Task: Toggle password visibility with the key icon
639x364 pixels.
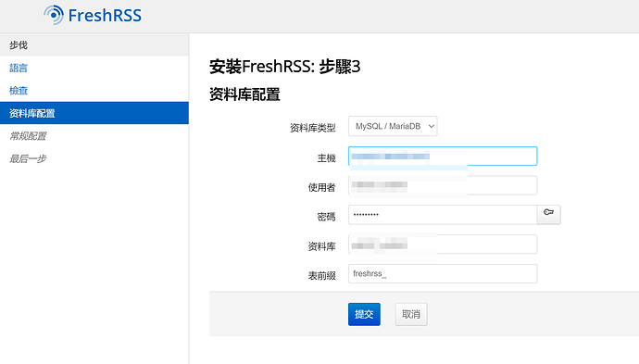Action: coord(548,214)
